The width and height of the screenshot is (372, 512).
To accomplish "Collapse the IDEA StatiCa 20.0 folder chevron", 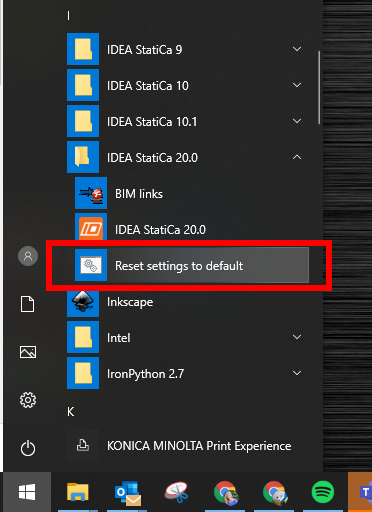I will pyautogui.click(x=297, y=157).
